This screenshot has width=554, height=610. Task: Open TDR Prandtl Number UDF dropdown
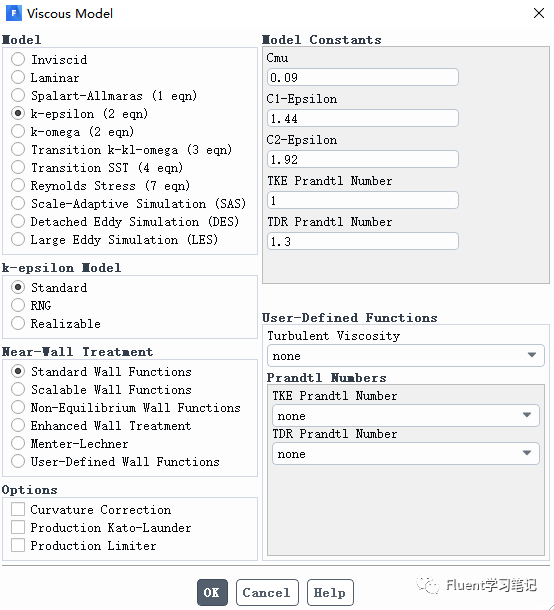[x=405, y=454]
